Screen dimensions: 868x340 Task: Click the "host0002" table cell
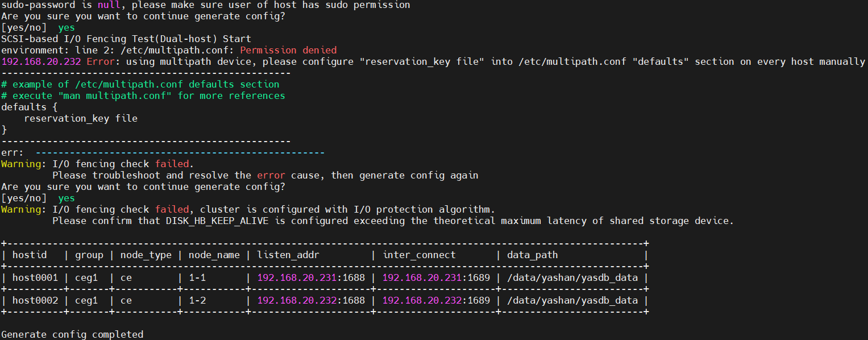[x=35, y=300]
